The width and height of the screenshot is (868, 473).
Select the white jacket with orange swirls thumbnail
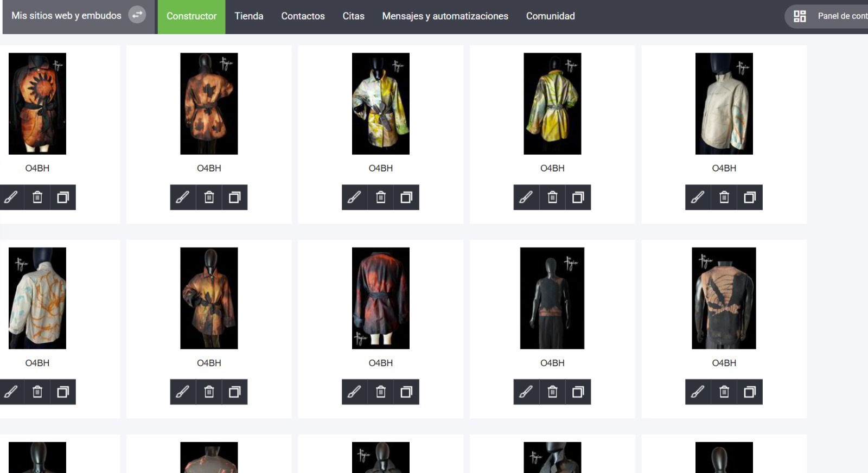coord(37,298)
